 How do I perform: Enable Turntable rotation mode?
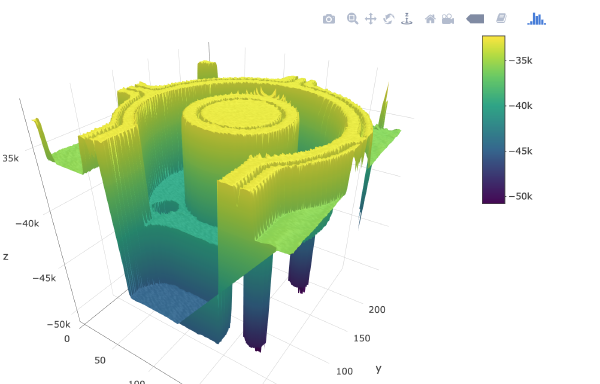pyautogui.click(x=407, y=19)
